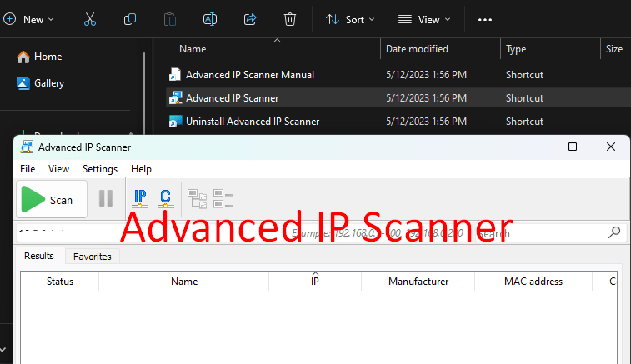Open the View menu in Advanced IP Scanner
Screen dimensions: 631x364
(58, 169)
